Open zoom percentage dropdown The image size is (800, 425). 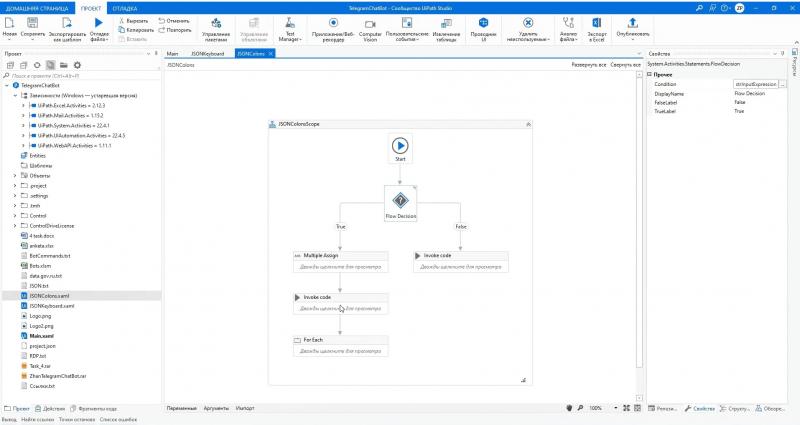point(616,408)
